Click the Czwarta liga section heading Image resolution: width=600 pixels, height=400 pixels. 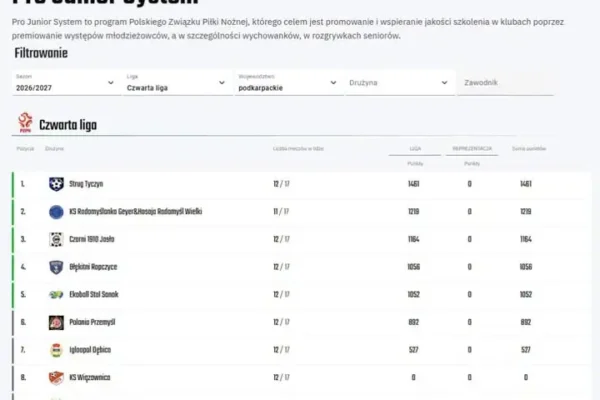pyautogui.click(x=68, y=125)
